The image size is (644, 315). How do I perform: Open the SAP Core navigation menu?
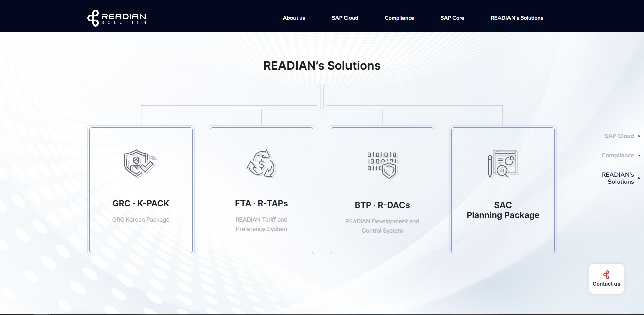(452, 18)
